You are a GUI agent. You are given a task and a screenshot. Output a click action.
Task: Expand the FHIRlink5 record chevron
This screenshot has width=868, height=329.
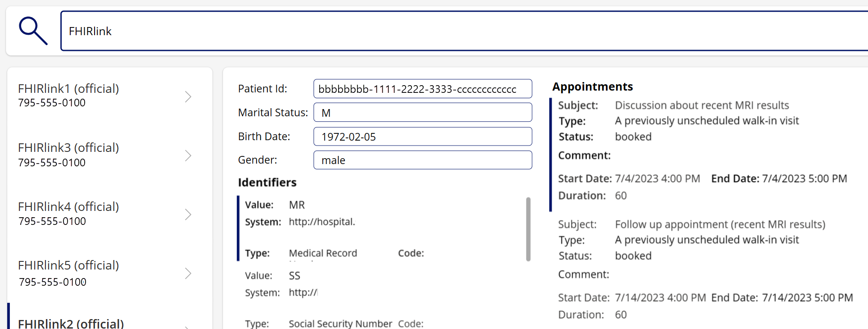(188, 274)
